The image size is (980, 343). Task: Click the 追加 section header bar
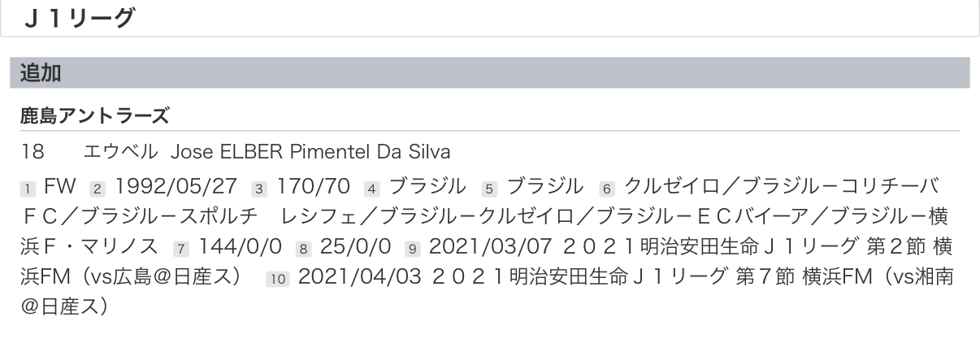(x=489, y=73)
